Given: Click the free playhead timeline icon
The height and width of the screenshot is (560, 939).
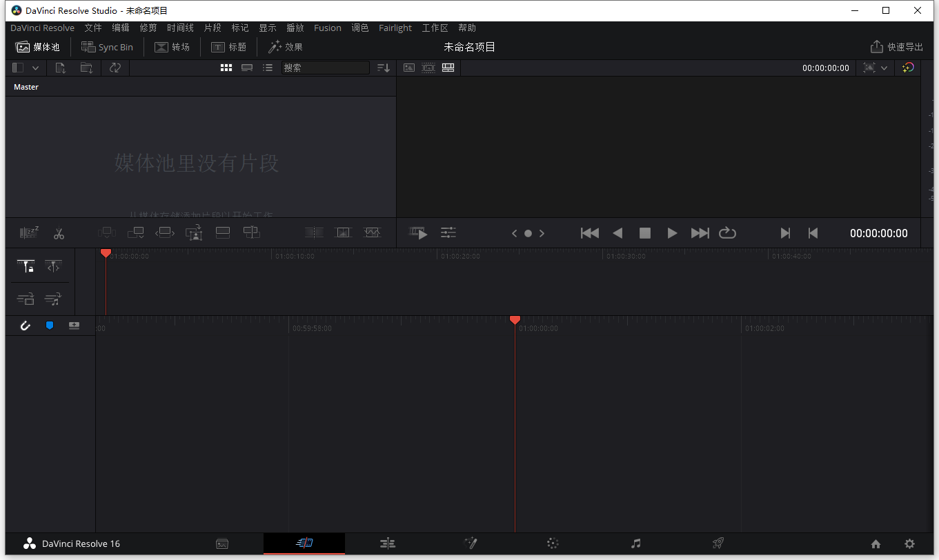Looking at the screenshot, I should tap(53, 266).
